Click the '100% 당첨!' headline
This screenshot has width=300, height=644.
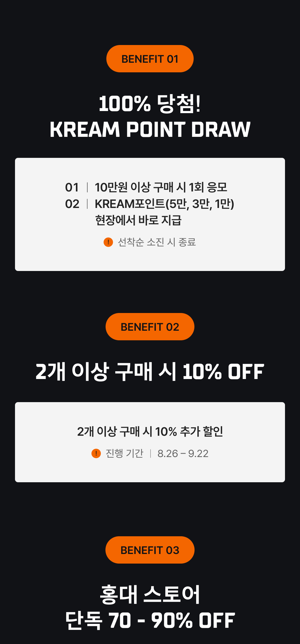click(150, 104)
